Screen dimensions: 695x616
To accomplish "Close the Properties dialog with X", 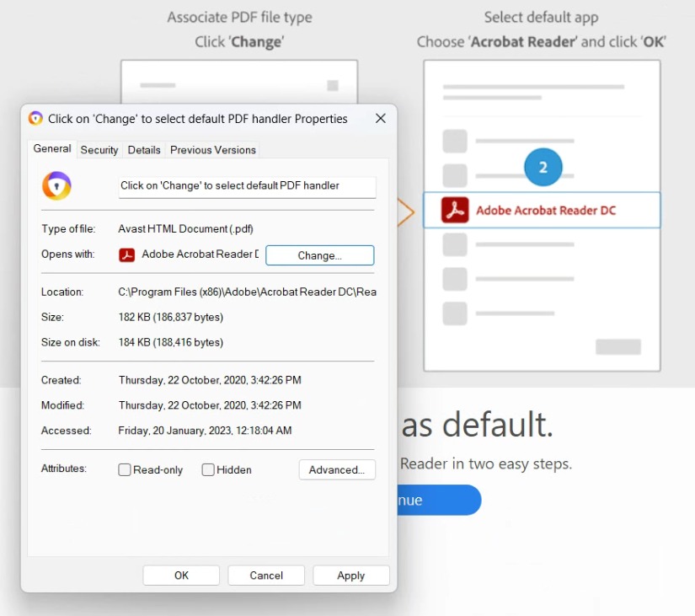I will pyautogui.click(x=380, y=119).
